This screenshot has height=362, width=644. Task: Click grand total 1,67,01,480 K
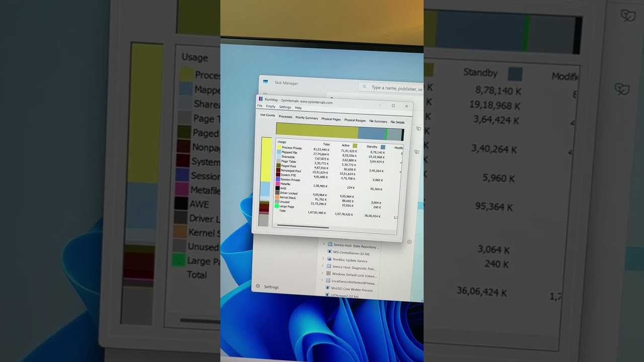tap(317, 213)
